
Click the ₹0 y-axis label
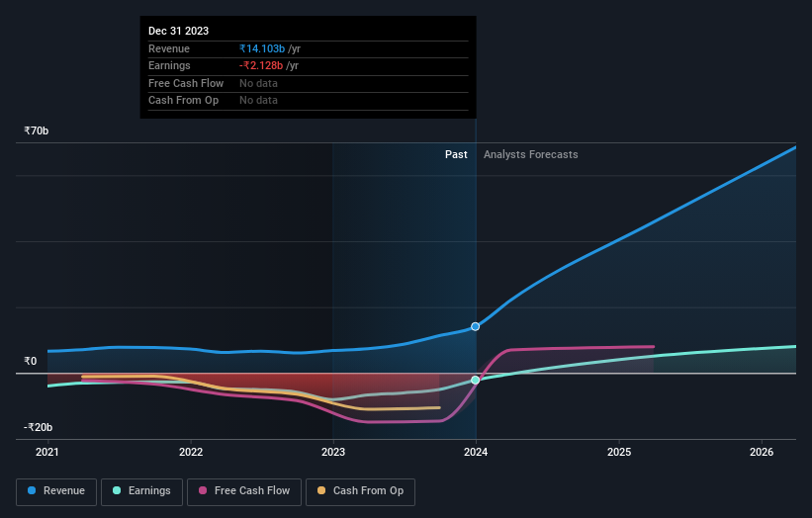(31, 361)
